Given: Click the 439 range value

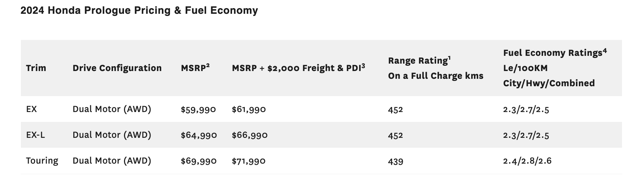Looking at the screenshot, I should [x=395, y=161].
